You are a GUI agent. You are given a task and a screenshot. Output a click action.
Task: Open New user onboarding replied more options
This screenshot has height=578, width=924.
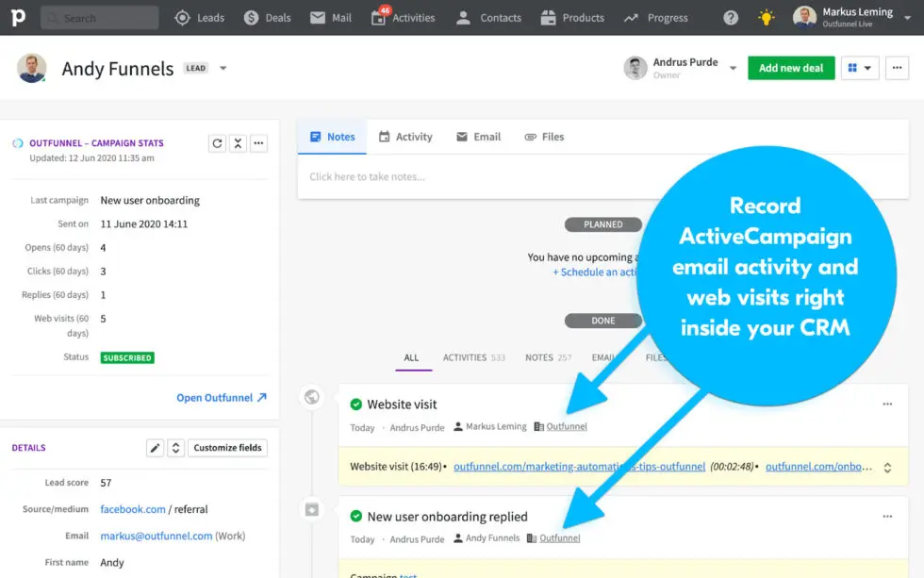coord(887,516)
